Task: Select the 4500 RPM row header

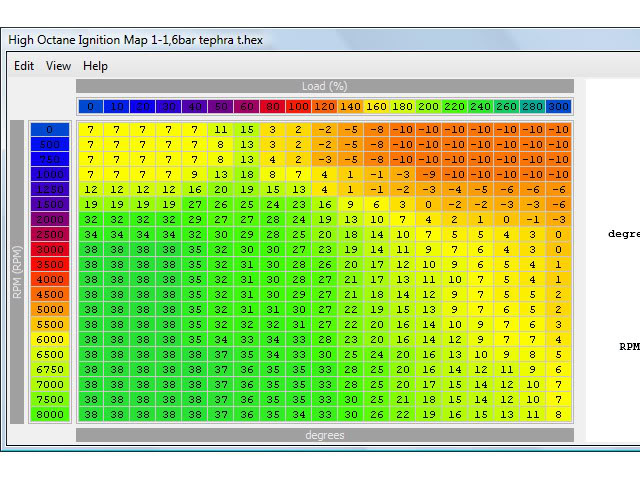Action: 50,295
